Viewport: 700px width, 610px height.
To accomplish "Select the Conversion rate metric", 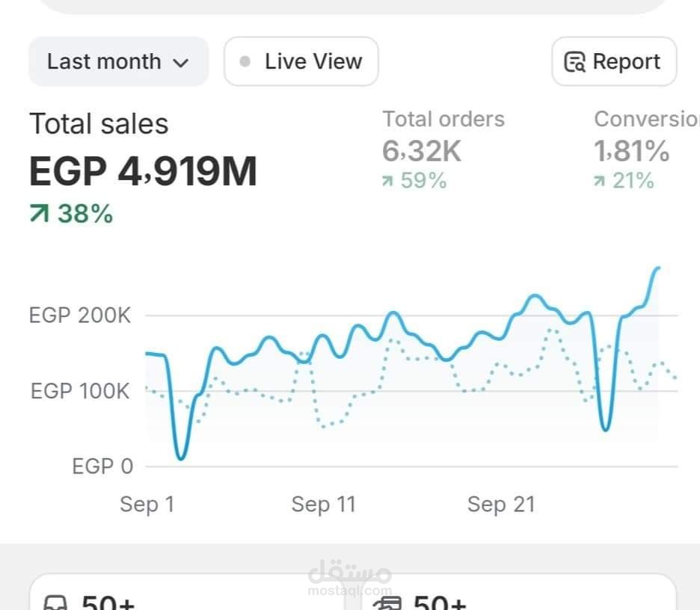I will [646, 150].
